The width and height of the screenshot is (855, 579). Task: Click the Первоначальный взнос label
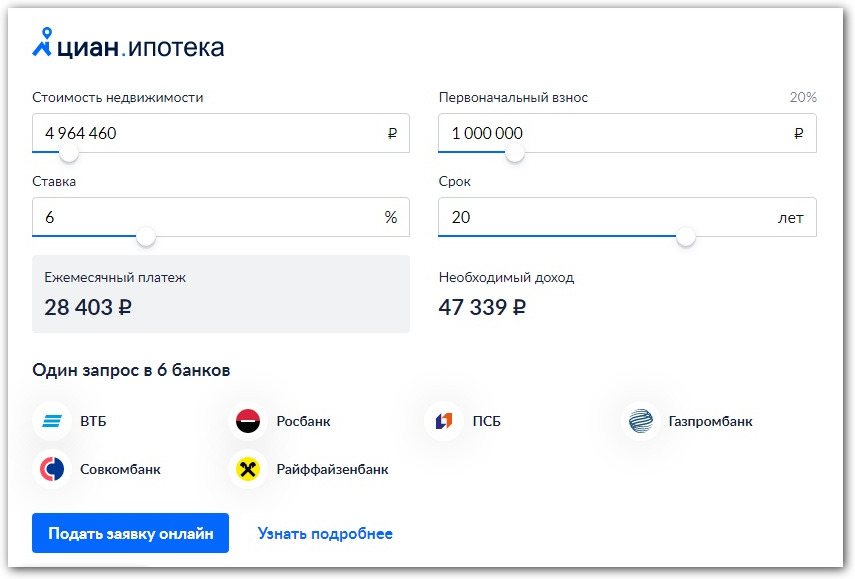tap(513, 98)
